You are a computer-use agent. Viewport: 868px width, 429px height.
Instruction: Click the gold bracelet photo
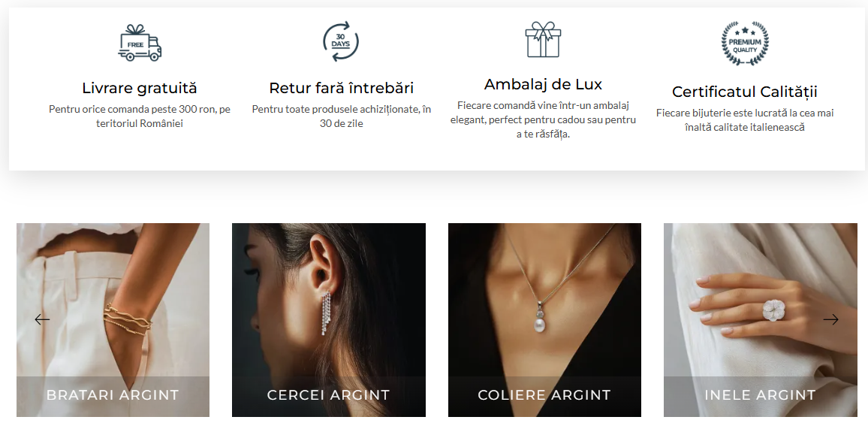[113, 300]
